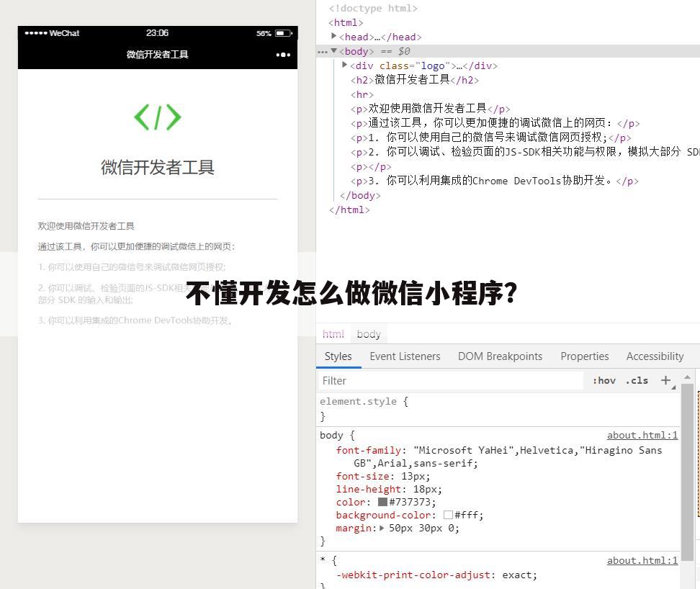Toggle the :hov element state button
The width and height of the screenshot is (700, 589).
coord(604,381)
